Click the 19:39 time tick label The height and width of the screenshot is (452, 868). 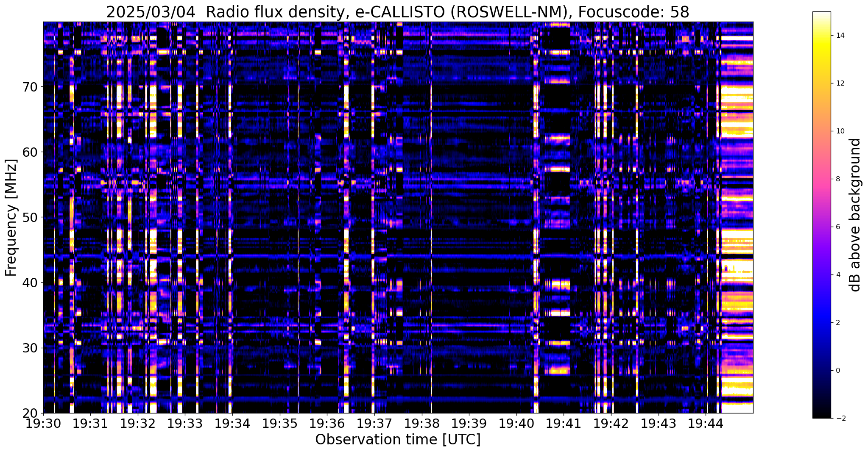[x=469, y=423]
